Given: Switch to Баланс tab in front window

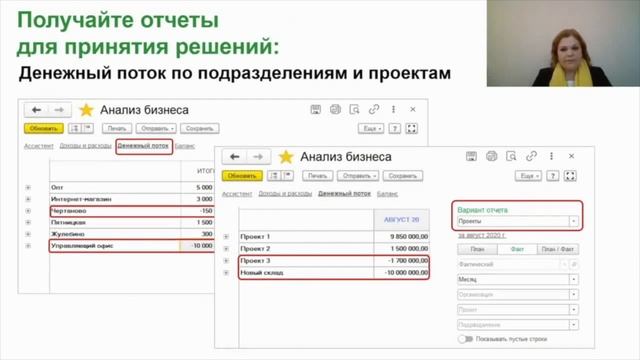Looking at the screenshot, I should 387,194.
